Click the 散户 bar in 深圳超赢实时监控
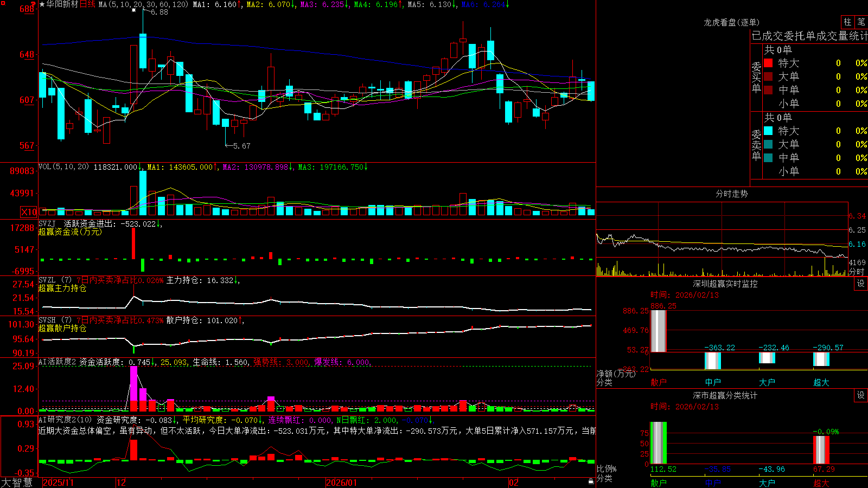 (x=659, y=331)
